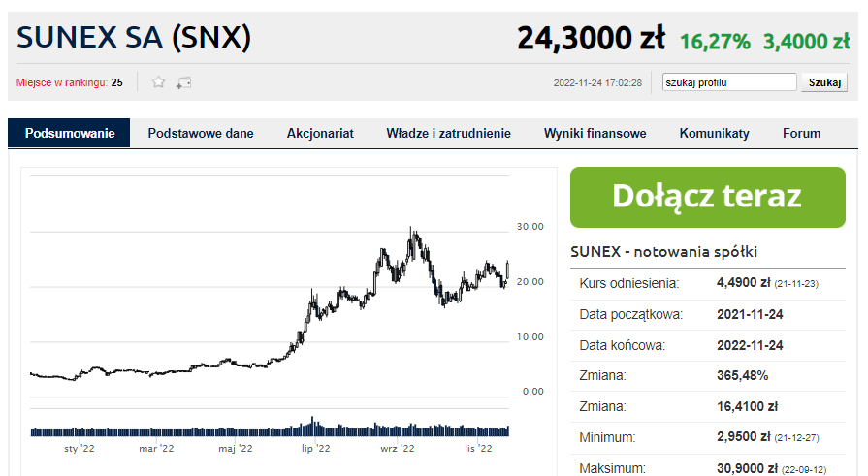868x476 pixels.
Task: Select Władze i zatrudnienie tab
Action: click(x=448, y=134)
